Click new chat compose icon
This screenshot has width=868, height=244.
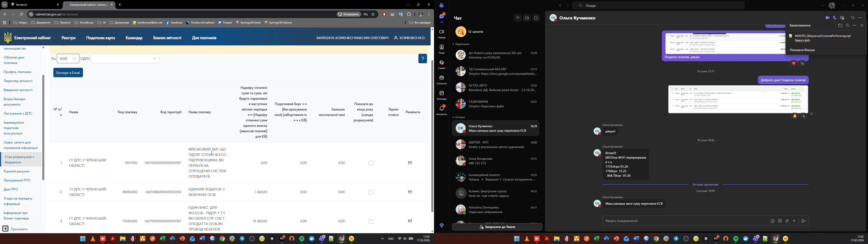pyautogui.click(x=536, y=18)
